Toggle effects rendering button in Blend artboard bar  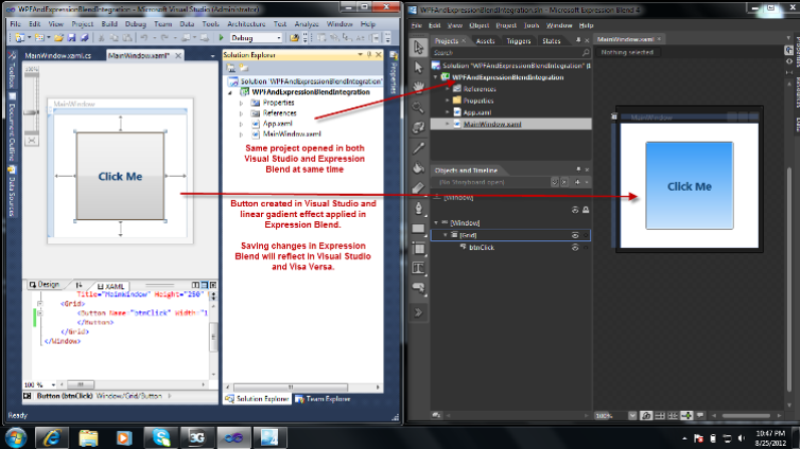point(646,416)
